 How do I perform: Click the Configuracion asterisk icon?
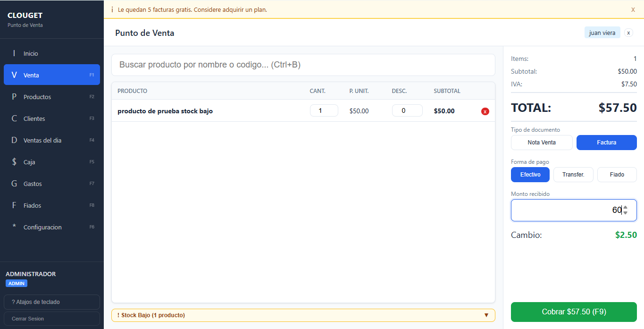[14, 227]
